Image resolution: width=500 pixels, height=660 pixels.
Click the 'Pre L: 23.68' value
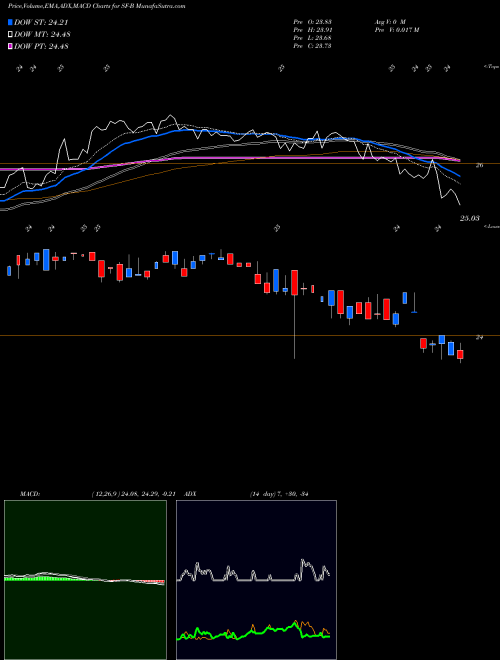click(x=313, y=38)
